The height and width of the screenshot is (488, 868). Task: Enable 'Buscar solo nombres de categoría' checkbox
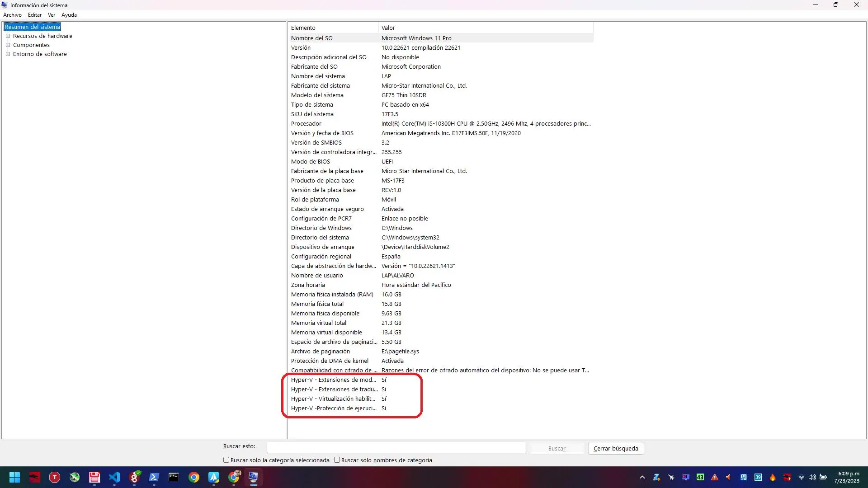point(337,460)
